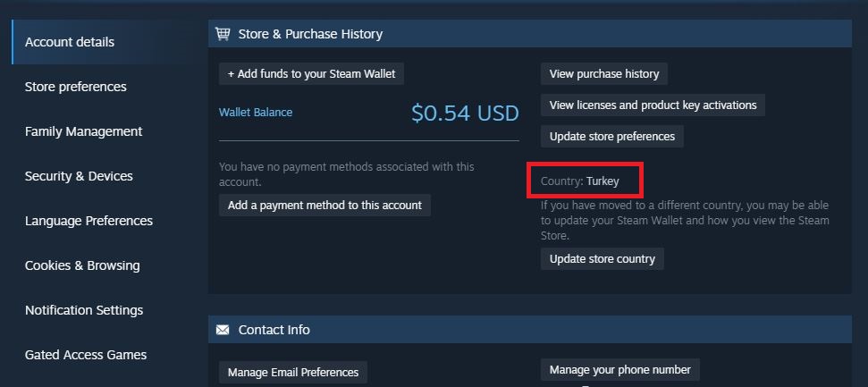Click Update store preferences button
This screenshot has width=868, height=387.
click(x=612, y=136)
